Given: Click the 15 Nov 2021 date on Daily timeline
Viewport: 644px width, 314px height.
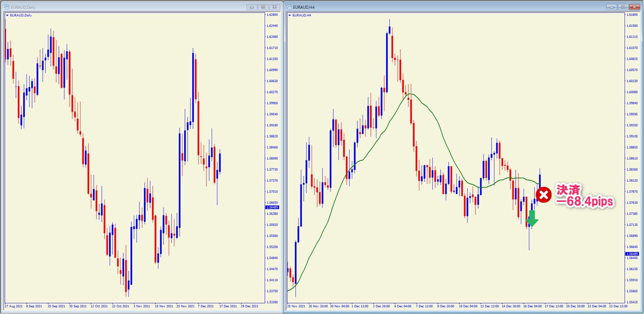Looking at the screenshot, I should pyautogui.click(x=164, y=306).
